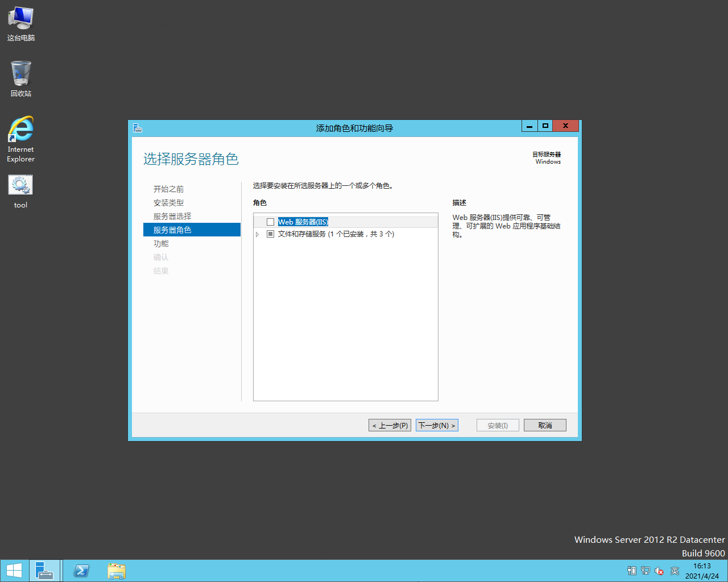Check the Web 服务器(IIS) checkbox
The image size is (728, 582).
click(x=271, y=222)
